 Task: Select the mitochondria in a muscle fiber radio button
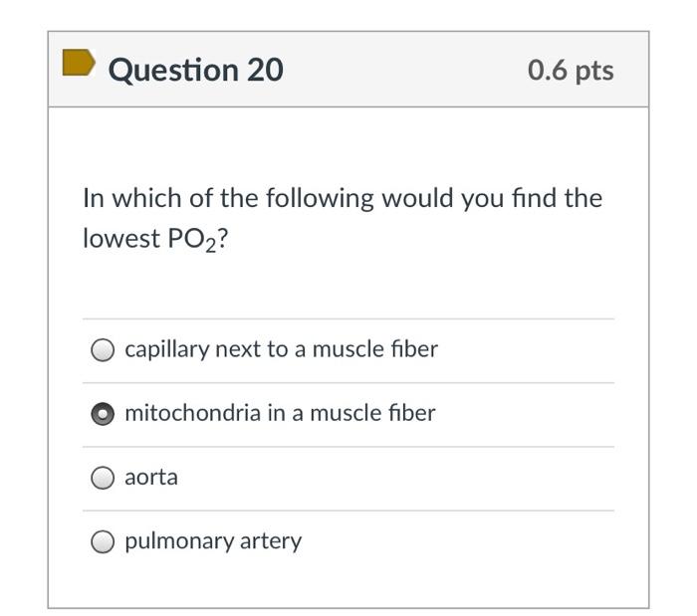[x=103, y=414]
